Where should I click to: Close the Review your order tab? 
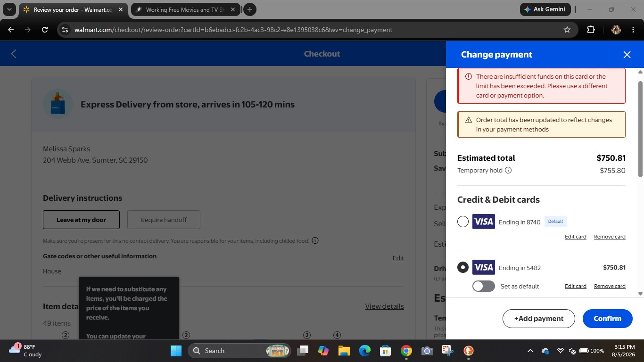(x=120, y=9)
